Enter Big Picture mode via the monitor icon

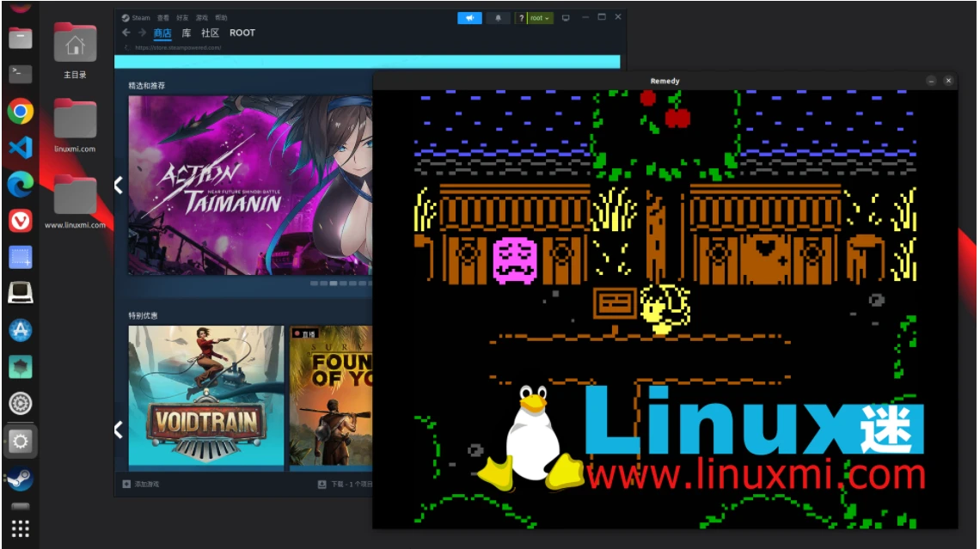[566, 16]
